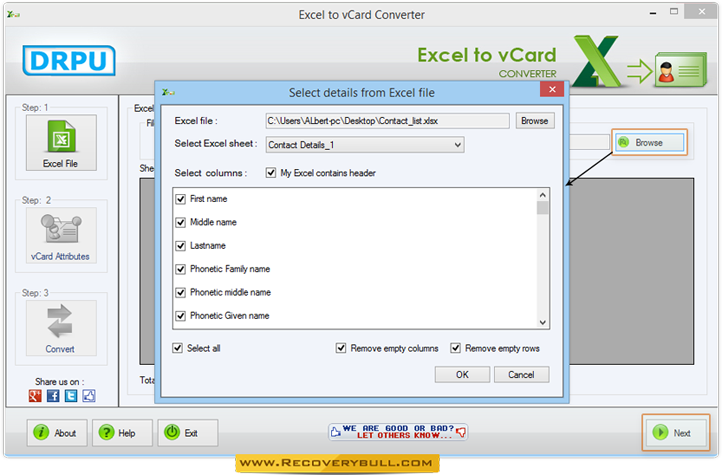Uncheck Phonetic Family name column
Image resolution: width=722 pixels, height=475 pixels.
pyautogui.click(x=180, y=269)
